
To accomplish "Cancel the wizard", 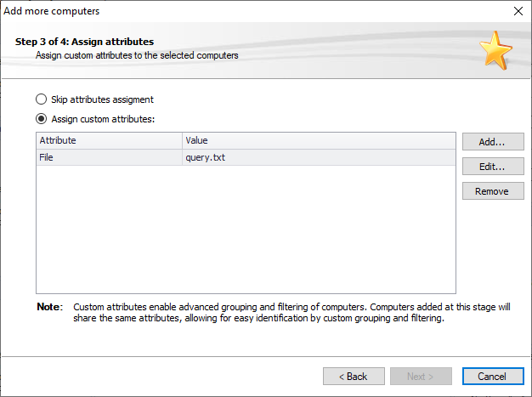I will 493,377.
